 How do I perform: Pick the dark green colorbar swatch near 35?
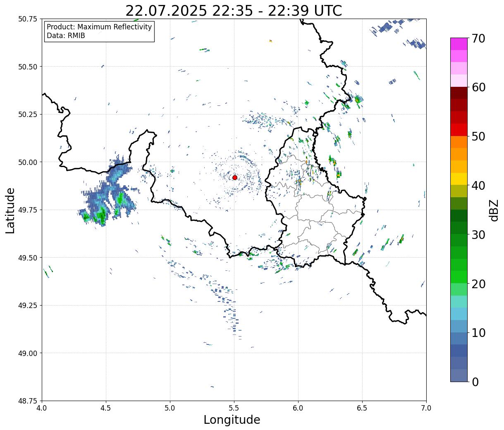[x=459, y=215]
